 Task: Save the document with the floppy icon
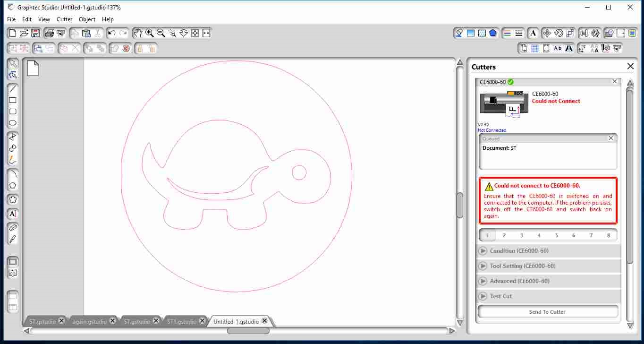tap(35, 33)
